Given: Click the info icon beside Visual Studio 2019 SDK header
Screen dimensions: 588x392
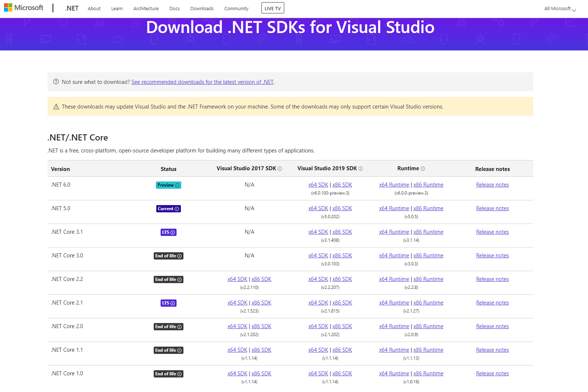Looking at the screenshot, I should click(x=361, y=168).
